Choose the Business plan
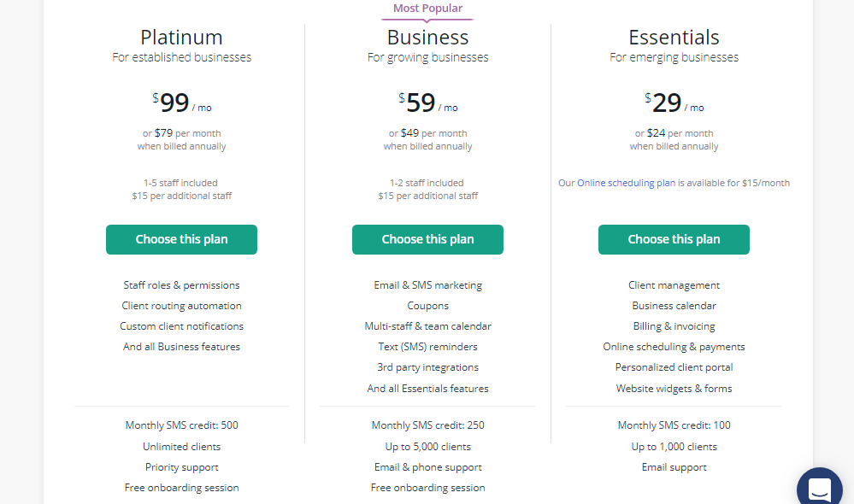 427,239
